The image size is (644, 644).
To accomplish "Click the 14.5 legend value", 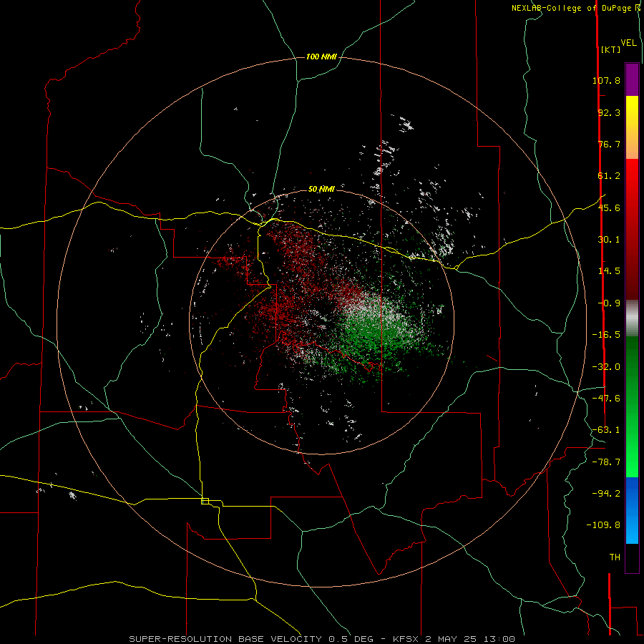I will 609,271.
